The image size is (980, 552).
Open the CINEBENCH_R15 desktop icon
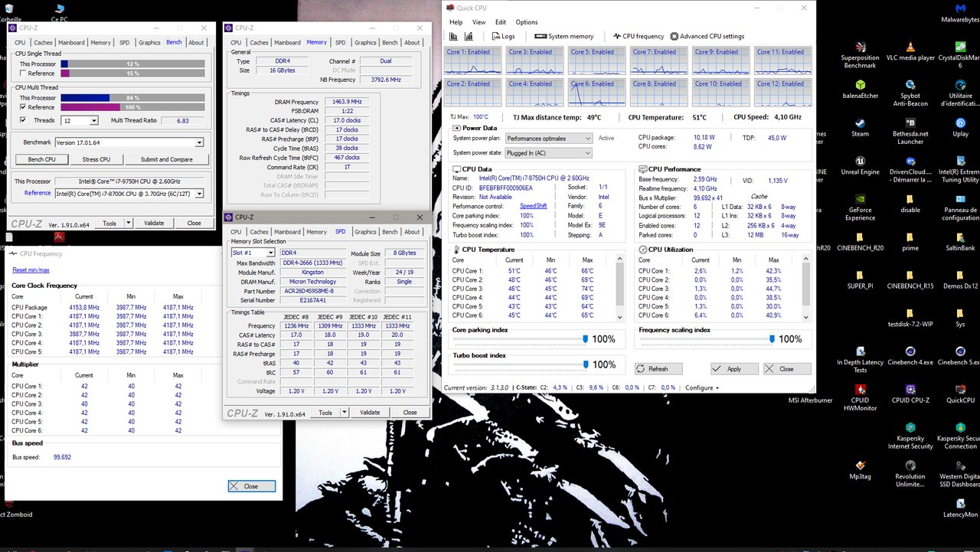click(x=910, y=280)
